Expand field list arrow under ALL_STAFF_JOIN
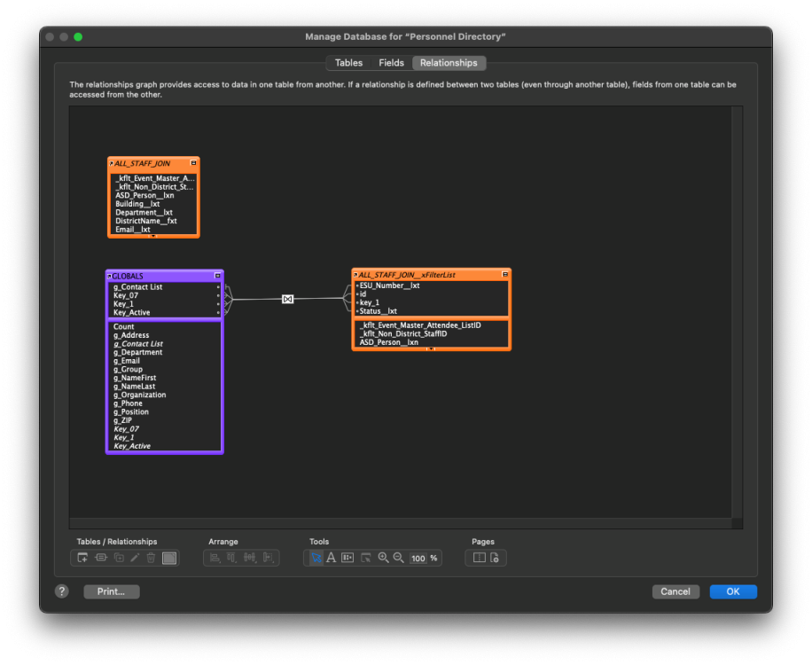The width and height of the screenshot is (812, 665). [x=152, y=236]
